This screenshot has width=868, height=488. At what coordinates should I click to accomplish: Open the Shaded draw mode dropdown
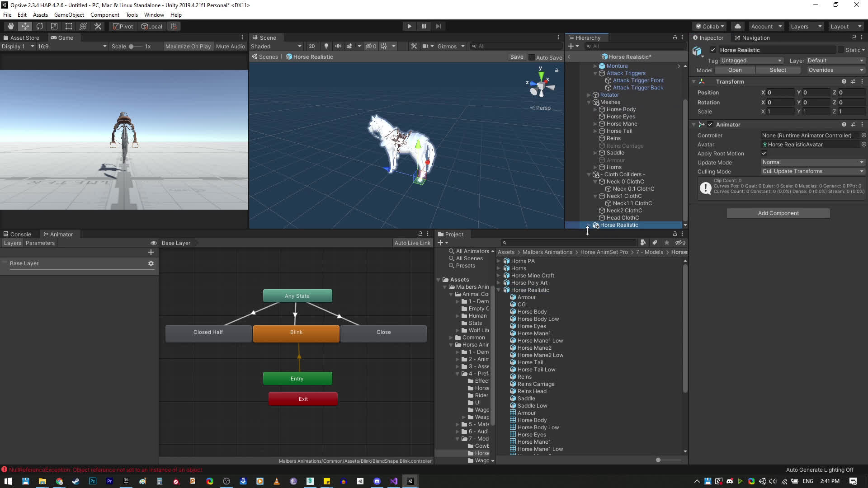[x=276, y=46]
